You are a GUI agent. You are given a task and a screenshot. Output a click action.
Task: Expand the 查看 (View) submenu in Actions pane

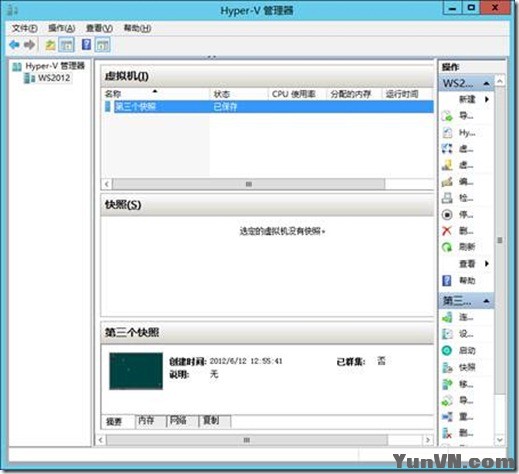(x=487, y=264)
